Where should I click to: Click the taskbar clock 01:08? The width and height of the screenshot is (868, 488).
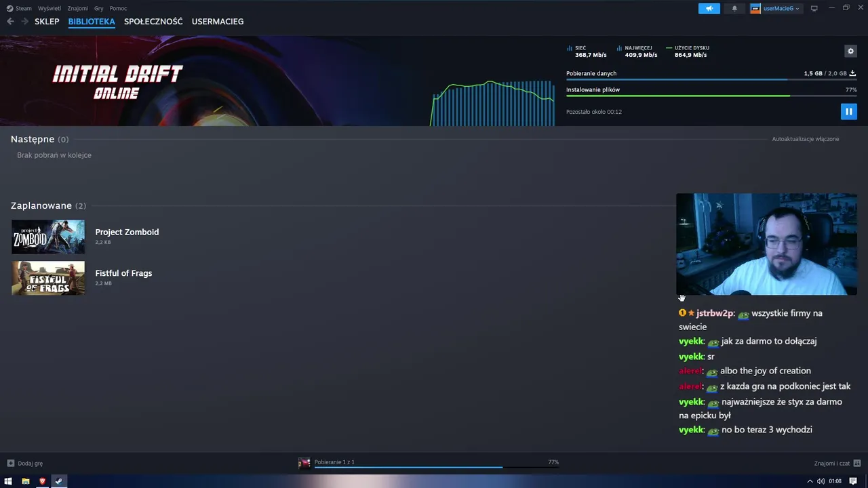[835, 481]
